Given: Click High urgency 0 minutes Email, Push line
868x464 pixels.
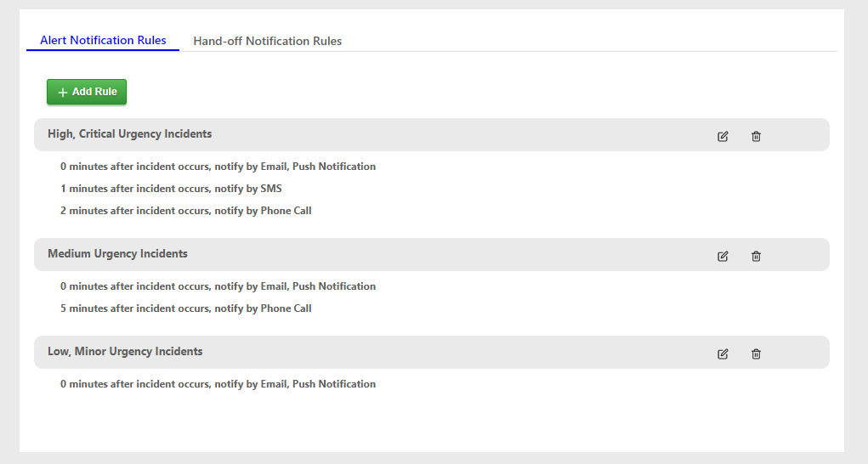Looking at the screenshot, I should [218, 167].
